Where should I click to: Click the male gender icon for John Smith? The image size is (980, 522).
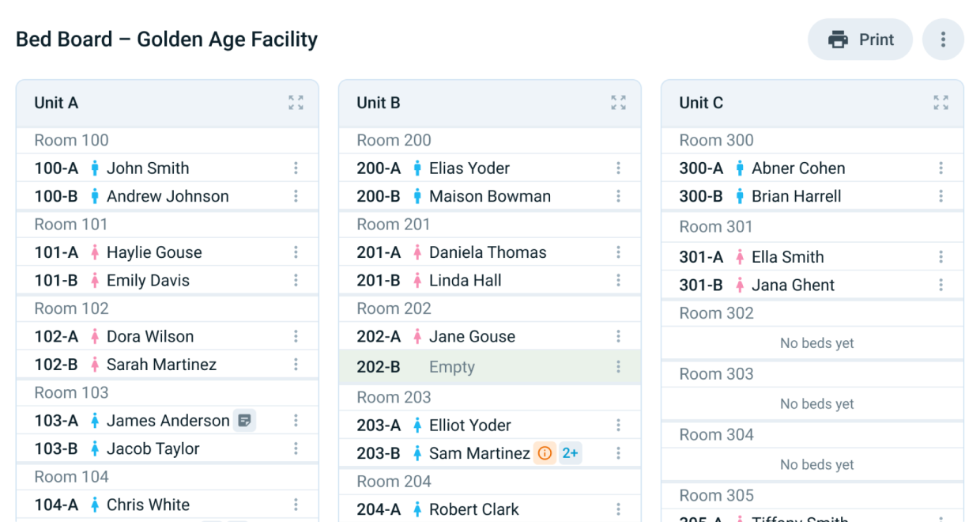point(96,168)
